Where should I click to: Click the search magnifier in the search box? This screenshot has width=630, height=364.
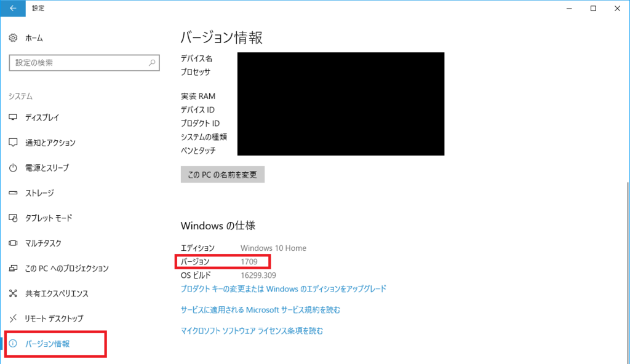point(152,62)
